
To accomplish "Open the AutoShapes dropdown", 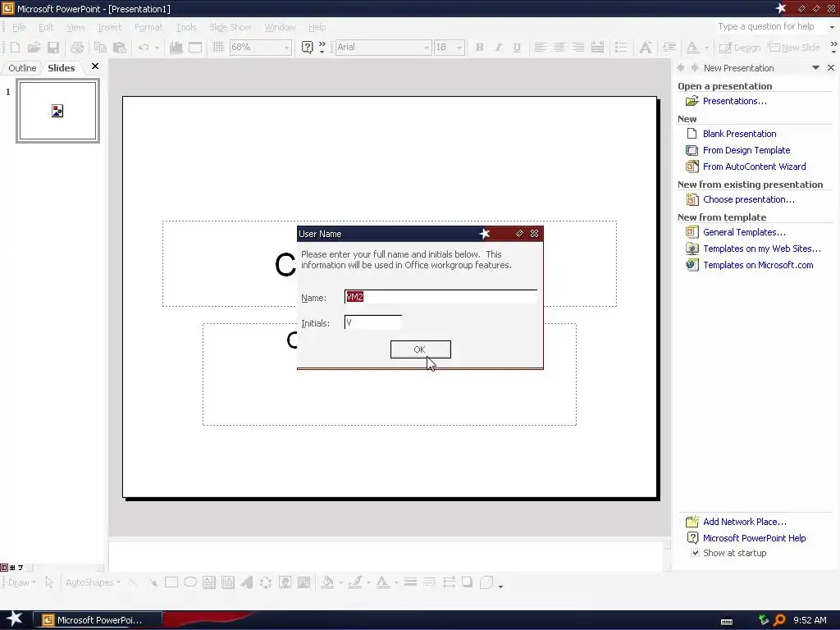I will pos(93,582).
